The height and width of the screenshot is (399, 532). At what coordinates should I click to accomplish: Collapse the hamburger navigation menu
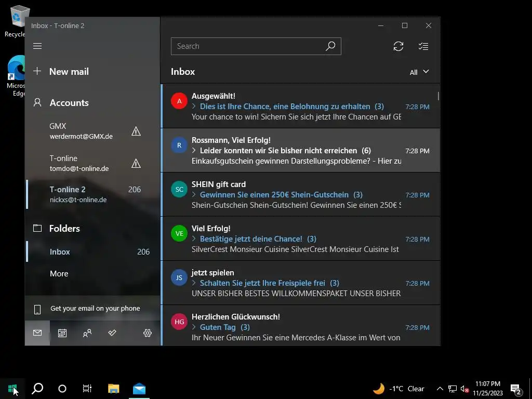pyautogui.click(x=37, y=46)
